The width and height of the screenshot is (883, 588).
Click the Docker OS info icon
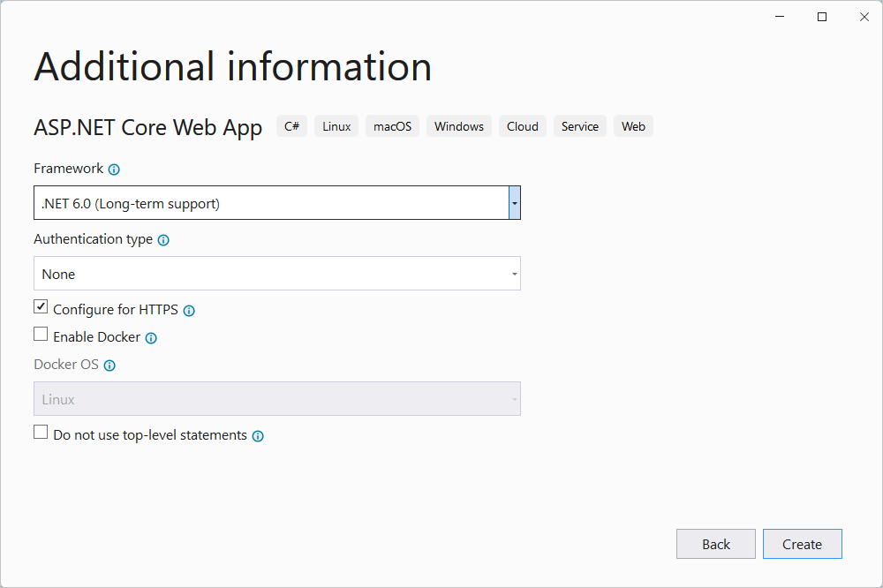(x=109, y=366)
